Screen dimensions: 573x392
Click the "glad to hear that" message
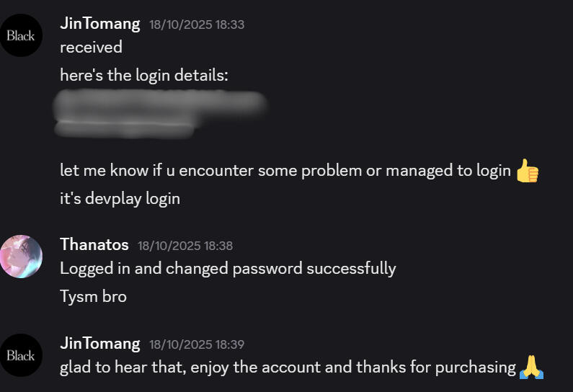(288, 367)
